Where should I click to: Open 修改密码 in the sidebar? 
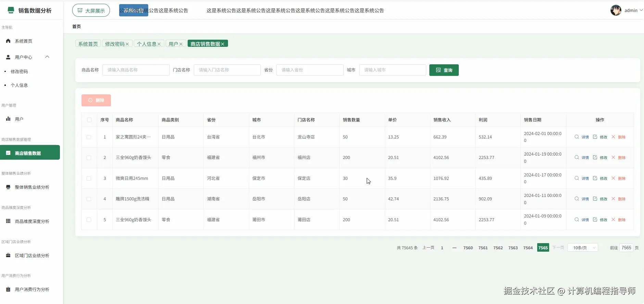click(x=19, y=71)
